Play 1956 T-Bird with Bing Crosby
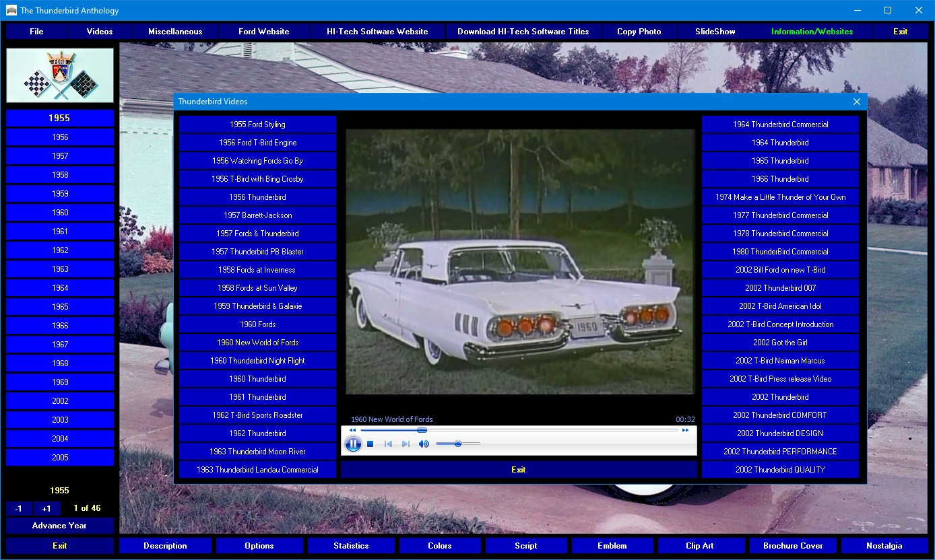The width and height of the screenshot is (935, 560). coord(257,179)
